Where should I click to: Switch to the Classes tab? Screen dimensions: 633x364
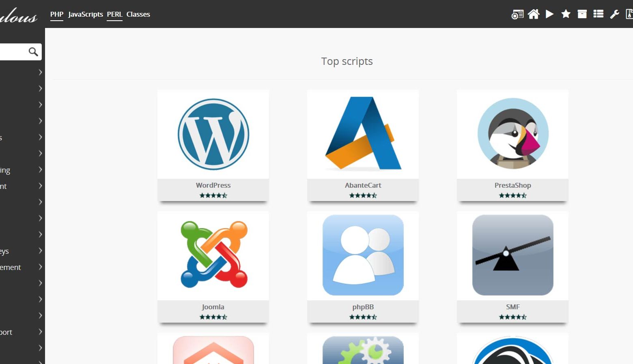click(138, 14)
